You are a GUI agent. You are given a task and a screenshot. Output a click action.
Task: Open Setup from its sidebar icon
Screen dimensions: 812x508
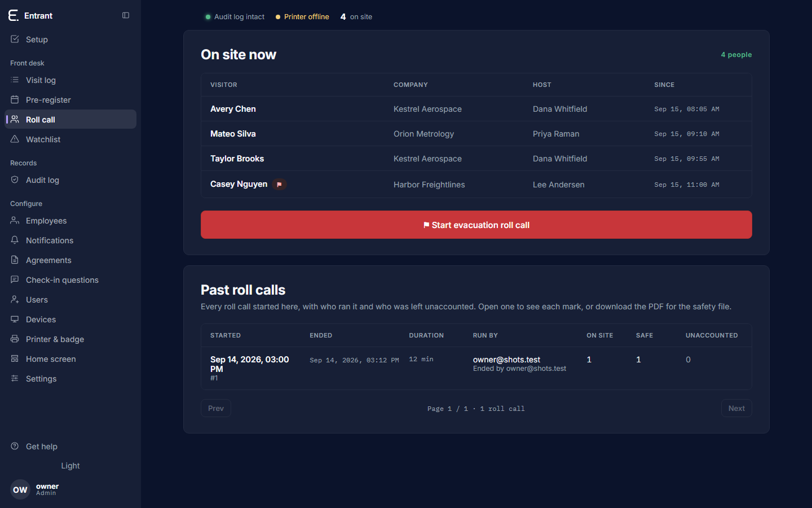[x=15, y=39]
